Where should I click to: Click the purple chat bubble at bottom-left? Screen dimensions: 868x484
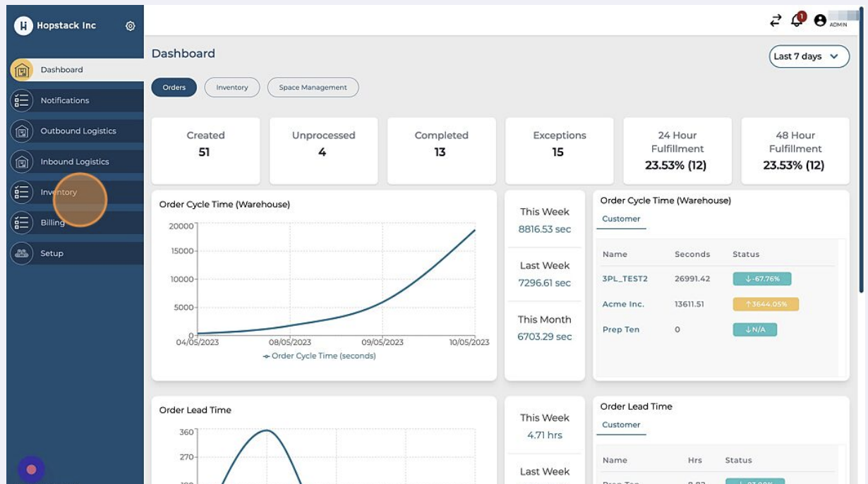click(x=31, y=469)
